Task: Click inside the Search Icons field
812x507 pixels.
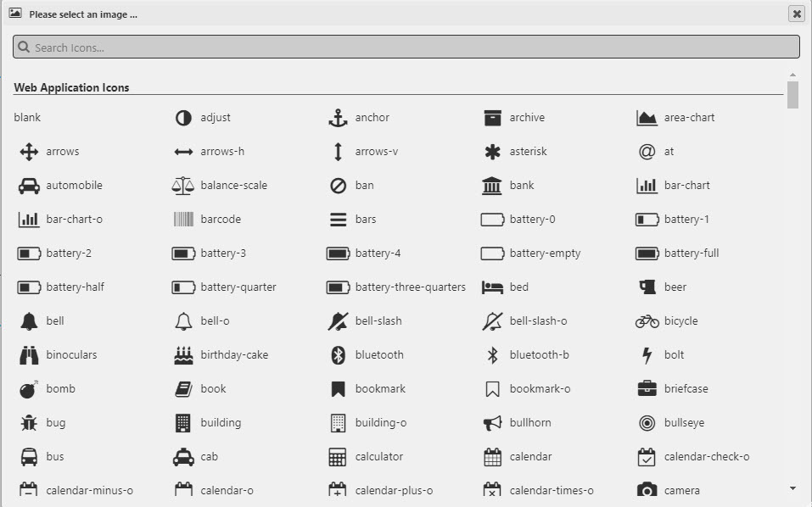Action: [406, 47]
